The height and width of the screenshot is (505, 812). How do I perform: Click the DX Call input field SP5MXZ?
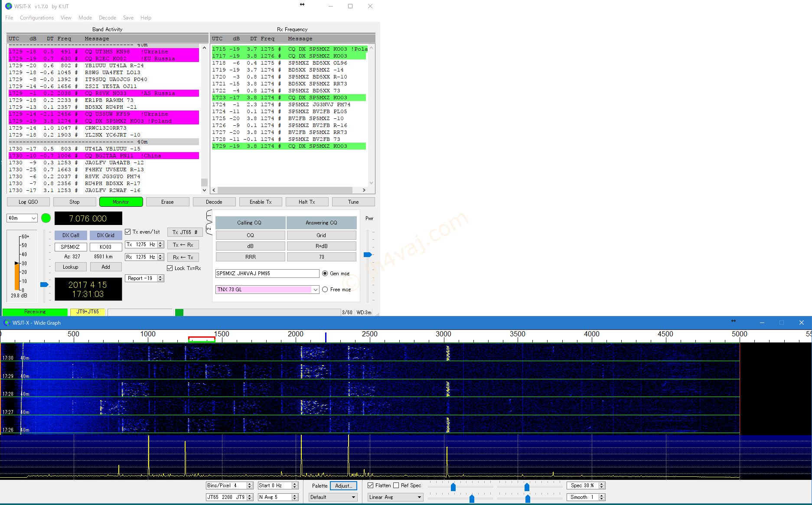point(71,247)
